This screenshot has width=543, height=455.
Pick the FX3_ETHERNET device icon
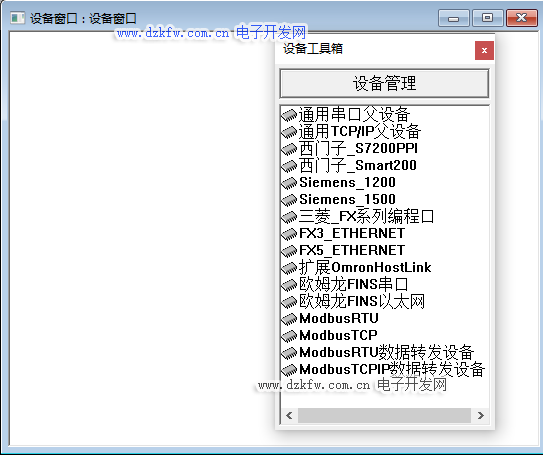pyautogui.click(x=289, y=234)
